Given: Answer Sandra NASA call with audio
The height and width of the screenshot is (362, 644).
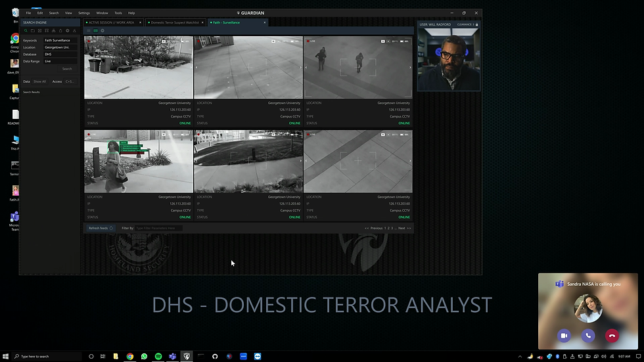Looking at the screenshot, I should click(588, 336).
